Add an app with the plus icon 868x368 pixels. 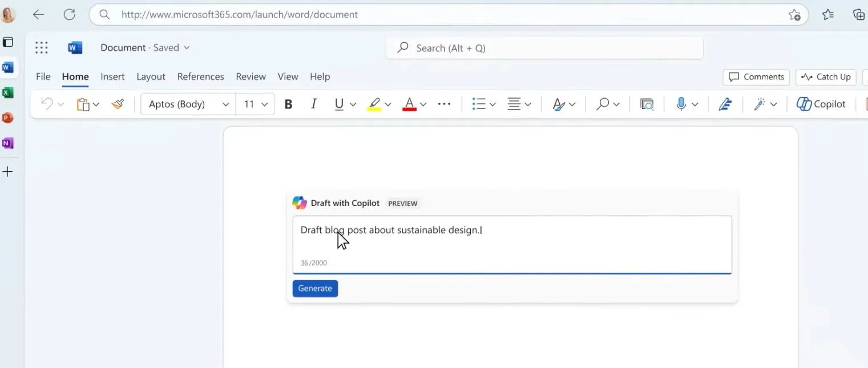point(8,172)
